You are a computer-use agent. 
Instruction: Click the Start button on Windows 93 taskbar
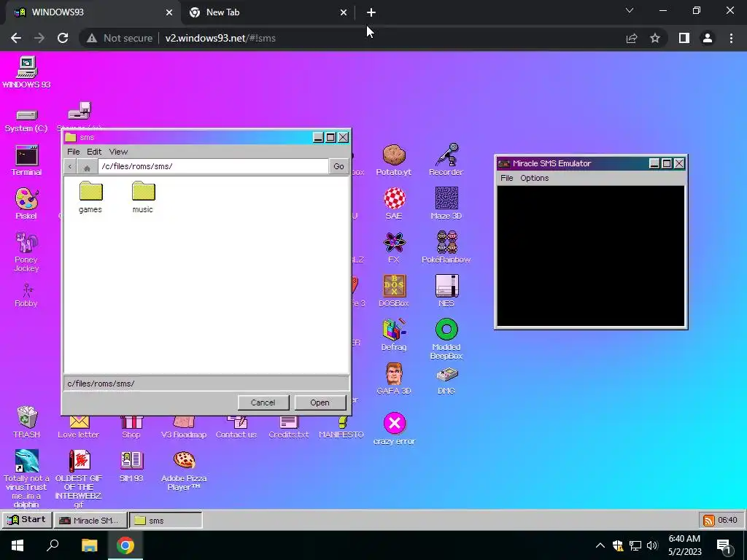pos(27,519)
